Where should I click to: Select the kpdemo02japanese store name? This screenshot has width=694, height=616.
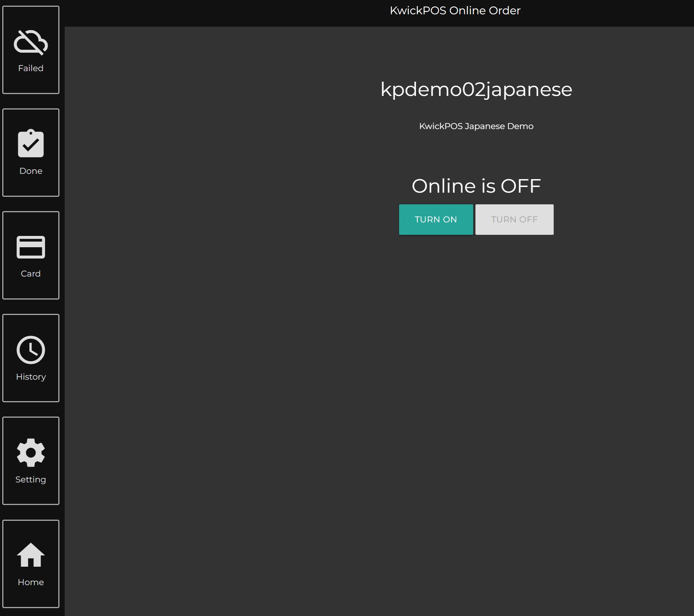click(x=476, y=90)
